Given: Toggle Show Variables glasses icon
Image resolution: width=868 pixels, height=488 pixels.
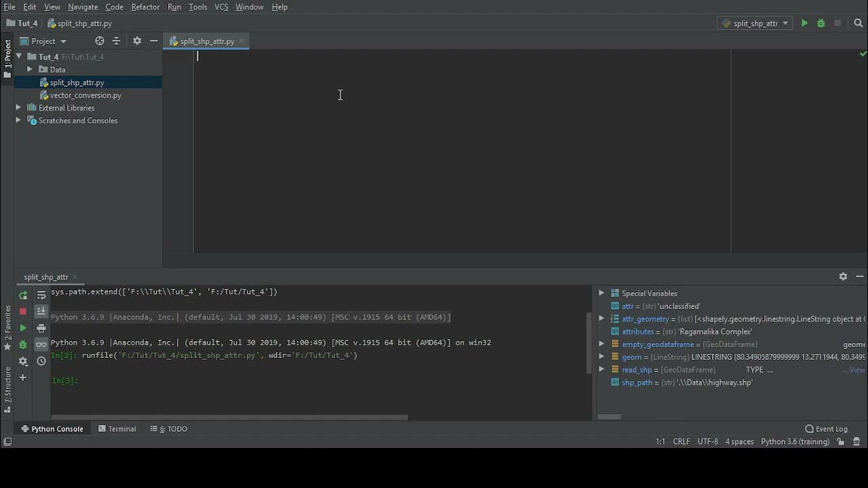Looking at the screenshot, I should pos(41,344).
